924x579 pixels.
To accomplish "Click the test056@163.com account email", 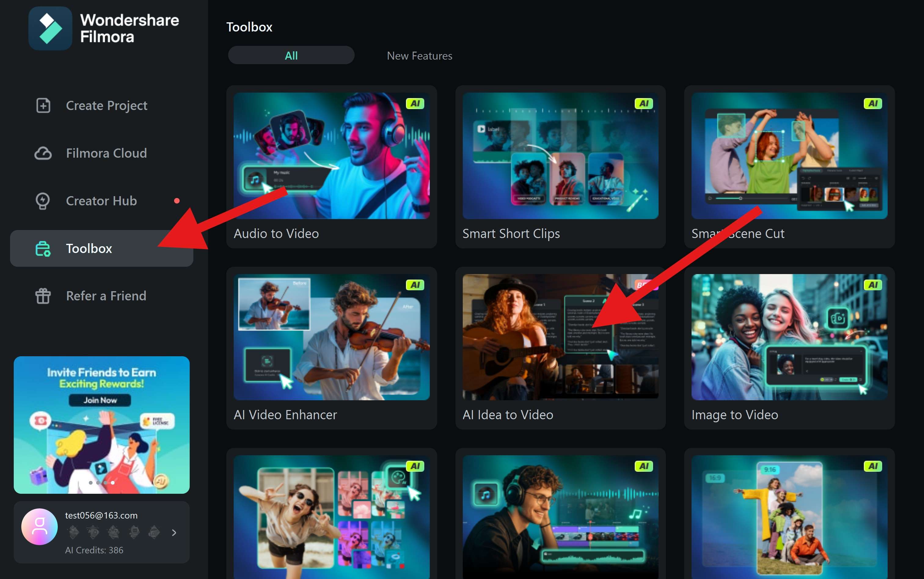I will pos(101,515).
